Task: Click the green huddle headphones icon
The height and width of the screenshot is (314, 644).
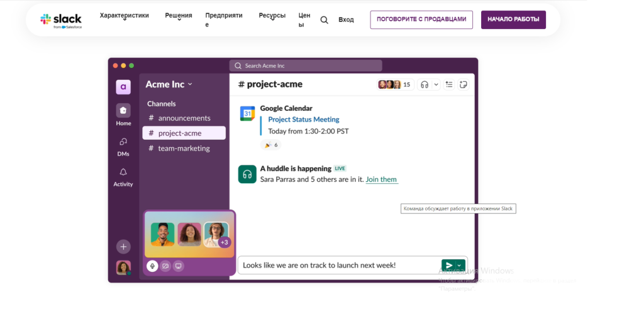Action: tap(247, 174)
